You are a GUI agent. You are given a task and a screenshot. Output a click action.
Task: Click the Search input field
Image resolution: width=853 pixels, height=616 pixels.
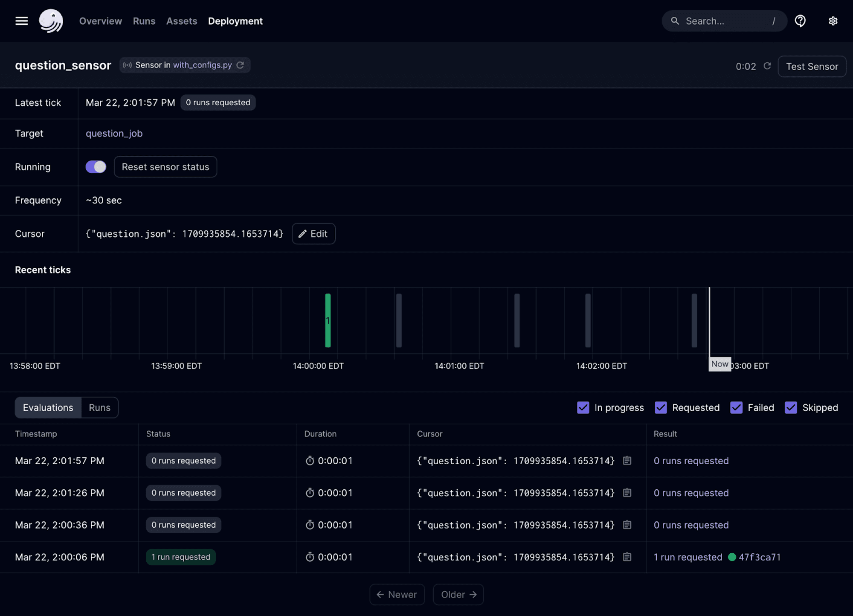click(x=724, y=21)
